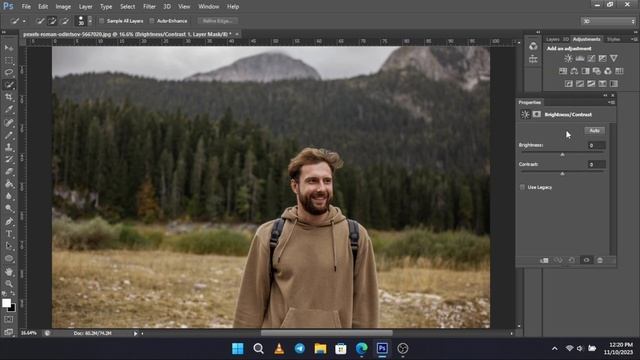Open the 3D workspace switcher dropdown
This screenshot has width=640, height=360.
[x=608, y=21]
